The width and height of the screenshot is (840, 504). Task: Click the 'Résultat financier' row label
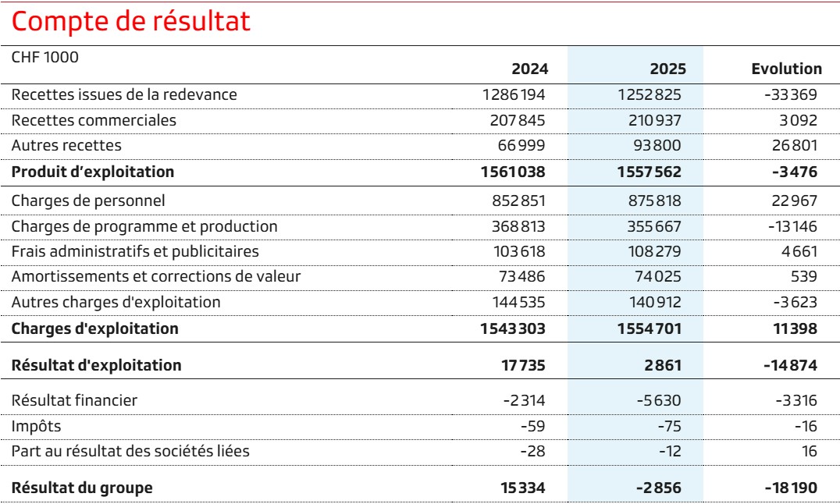74,401
